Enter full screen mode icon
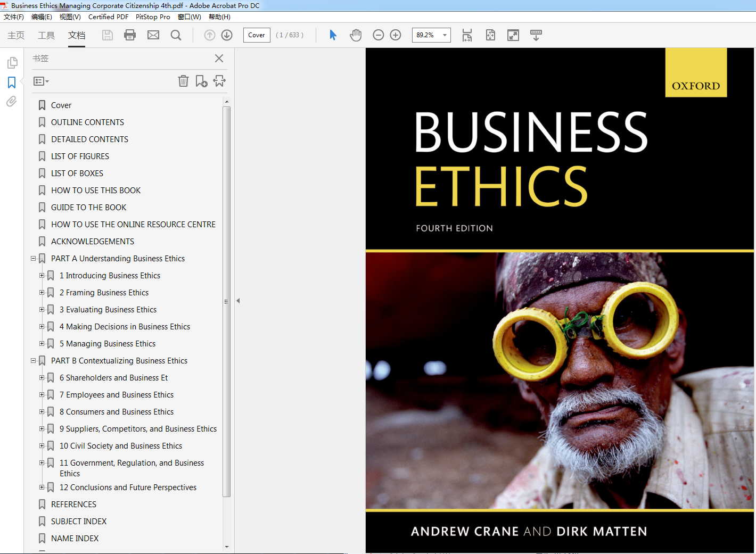Viewport: 756px width, 554px height. [513, 35]
